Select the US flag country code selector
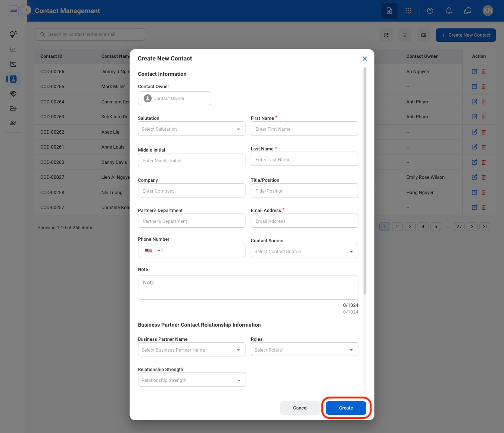Image resolution: width=504 pixels, height=433 pixels. [x=149, y=250]
